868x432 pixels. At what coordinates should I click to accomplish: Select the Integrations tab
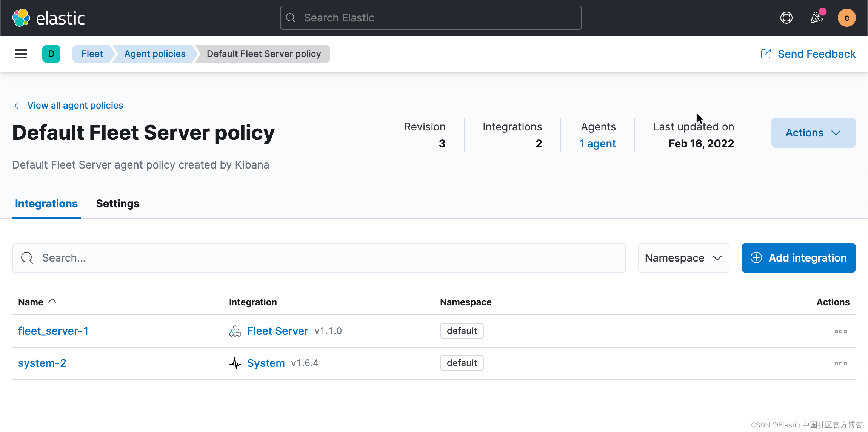(46, 204)
